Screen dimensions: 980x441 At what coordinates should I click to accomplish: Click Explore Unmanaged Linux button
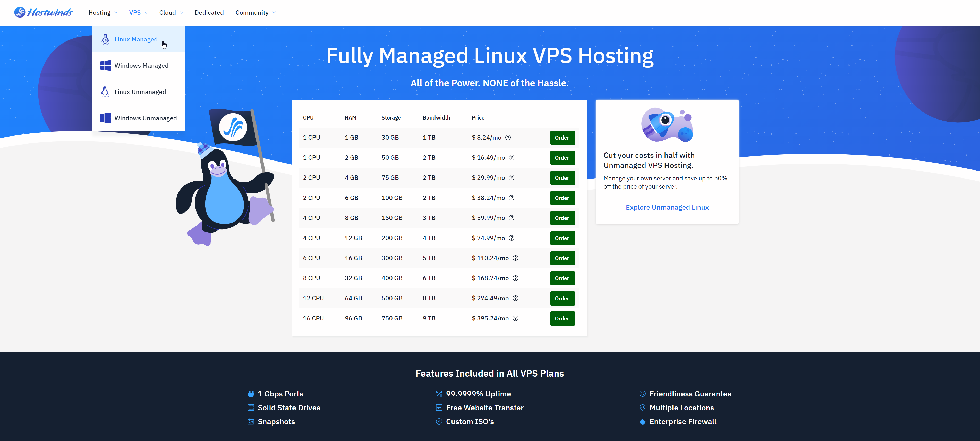[667, 207]
